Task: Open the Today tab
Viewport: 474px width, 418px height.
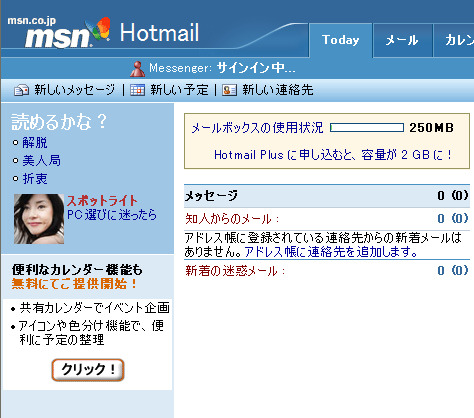Action: pos(340,40)
